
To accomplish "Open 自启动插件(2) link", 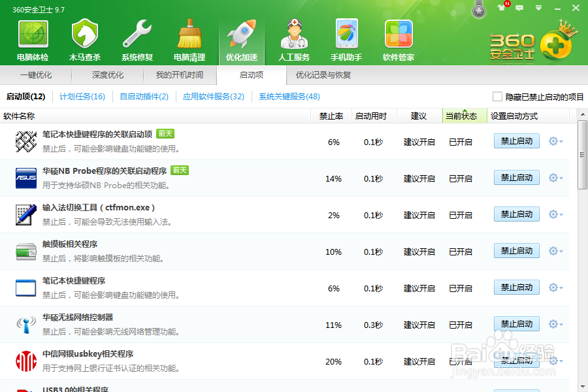I will click(144, 97).
